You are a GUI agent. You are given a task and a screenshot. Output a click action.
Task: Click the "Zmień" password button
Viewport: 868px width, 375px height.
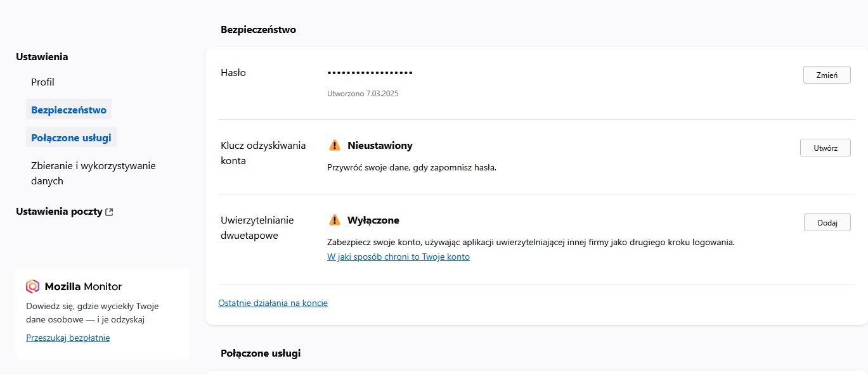click(x=827, y=74)
